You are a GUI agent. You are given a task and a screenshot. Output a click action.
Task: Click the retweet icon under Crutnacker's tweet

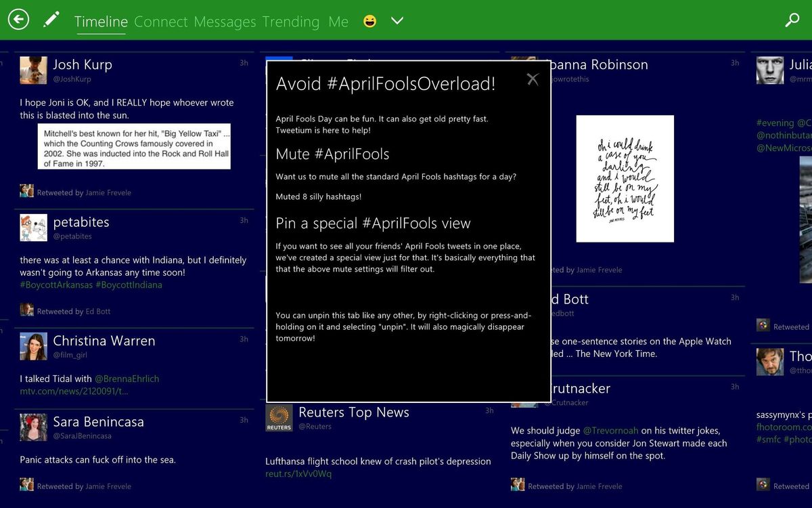pyautogui.click(x=518, y=485)
